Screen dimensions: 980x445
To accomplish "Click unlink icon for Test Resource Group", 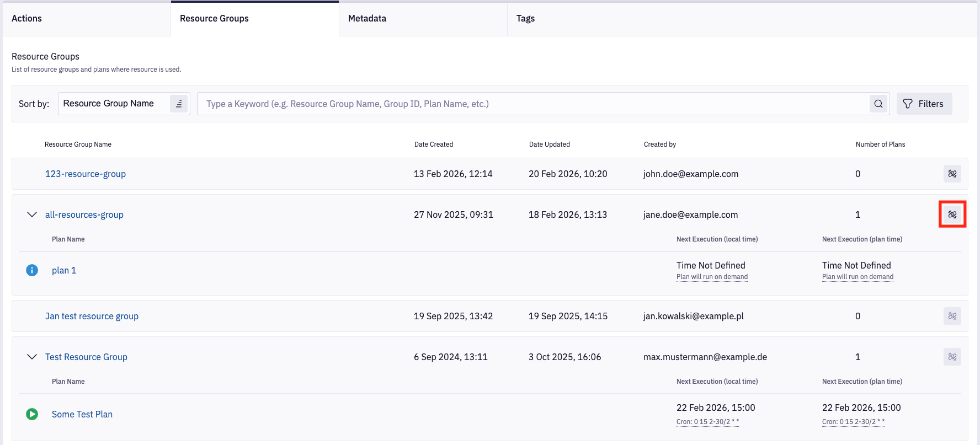I will pos(952,357).
